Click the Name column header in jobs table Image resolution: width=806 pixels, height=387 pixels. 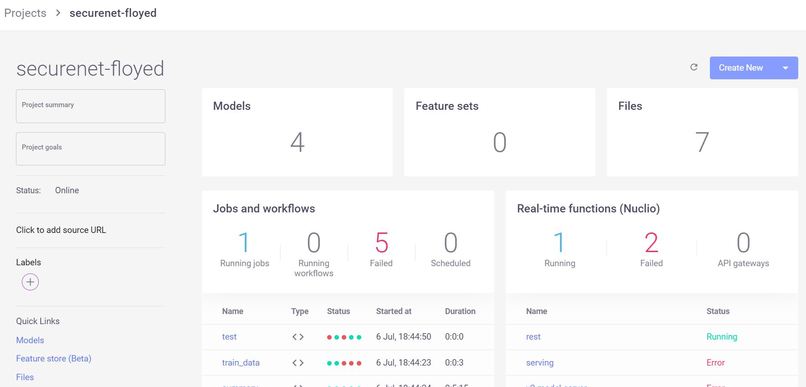[x=232, y=311]
